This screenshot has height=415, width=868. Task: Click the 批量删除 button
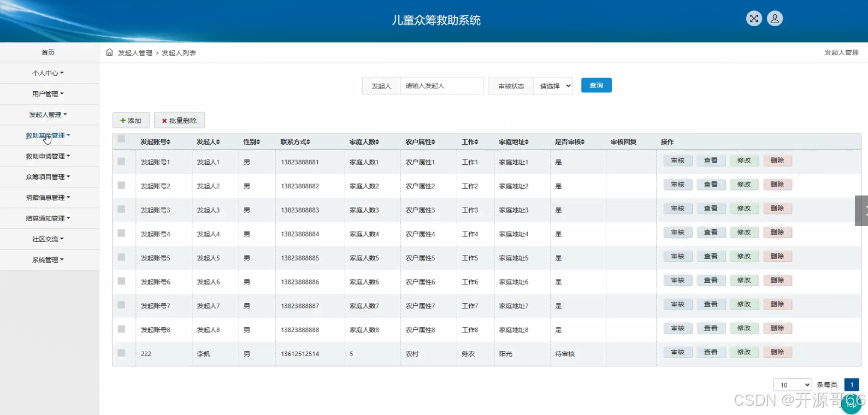pos(179,121)
